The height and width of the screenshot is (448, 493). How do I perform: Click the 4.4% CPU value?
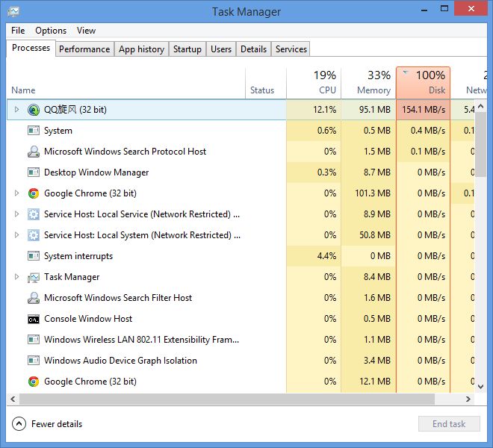pos(326,256)
